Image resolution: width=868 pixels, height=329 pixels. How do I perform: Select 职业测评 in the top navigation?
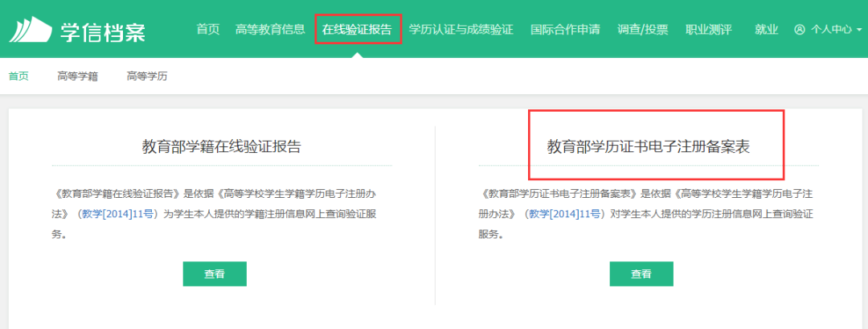[x=709, y=30]
